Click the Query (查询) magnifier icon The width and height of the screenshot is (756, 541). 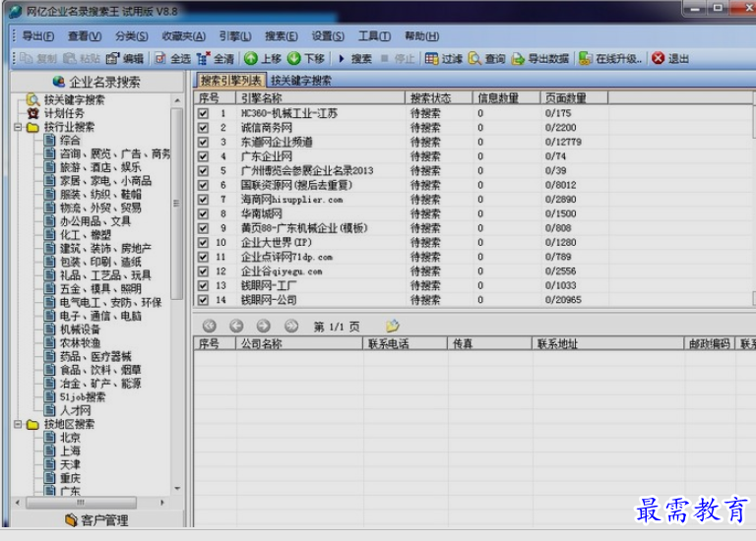coord(474,59)
